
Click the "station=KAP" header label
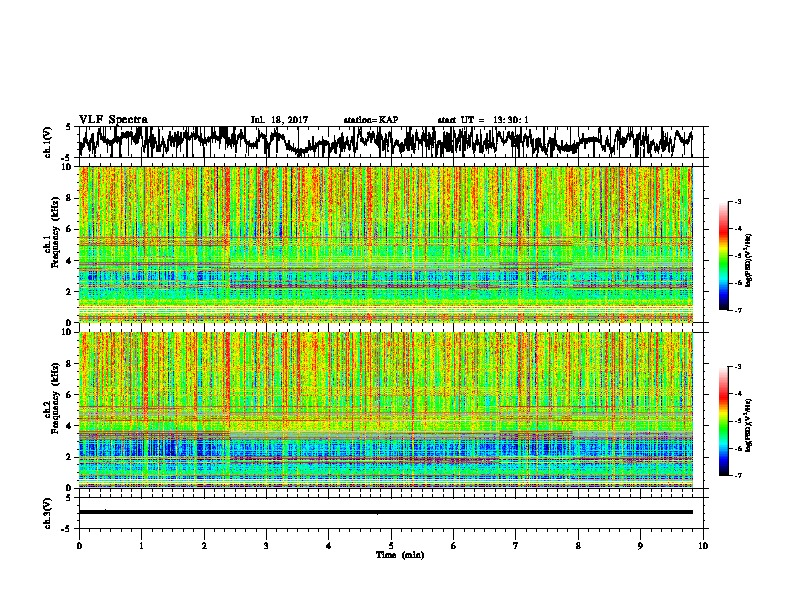[371, 120]
